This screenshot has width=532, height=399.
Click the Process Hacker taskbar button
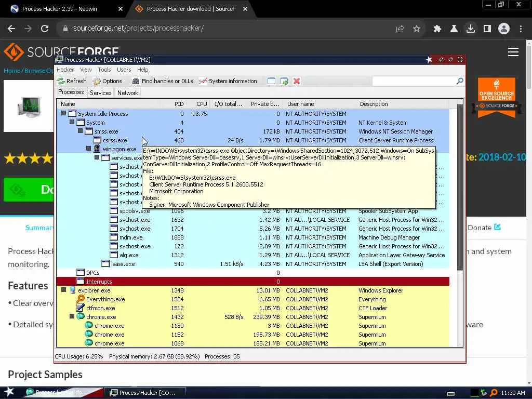[147, 393]
